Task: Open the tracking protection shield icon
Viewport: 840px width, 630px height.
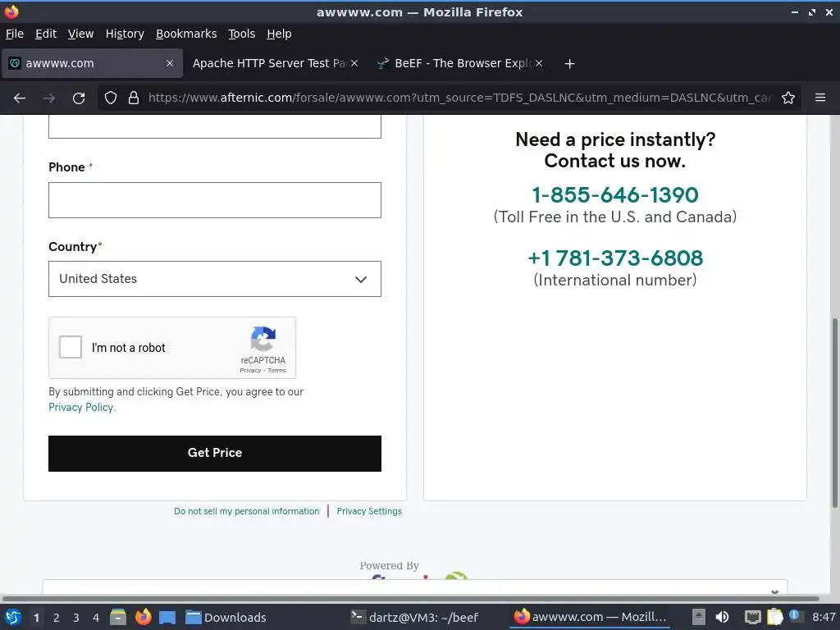Action: [x=111, y=98]
